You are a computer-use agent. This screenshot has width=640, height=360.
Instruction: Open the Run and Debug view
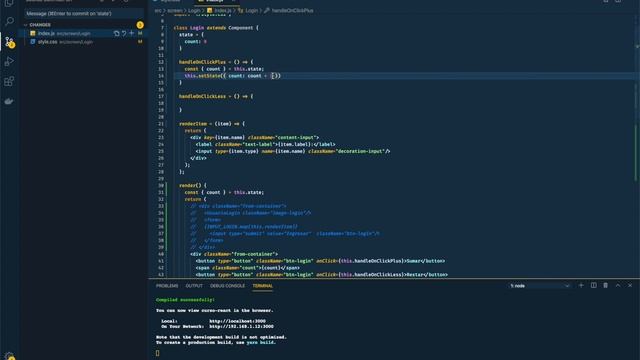(9, 61)
